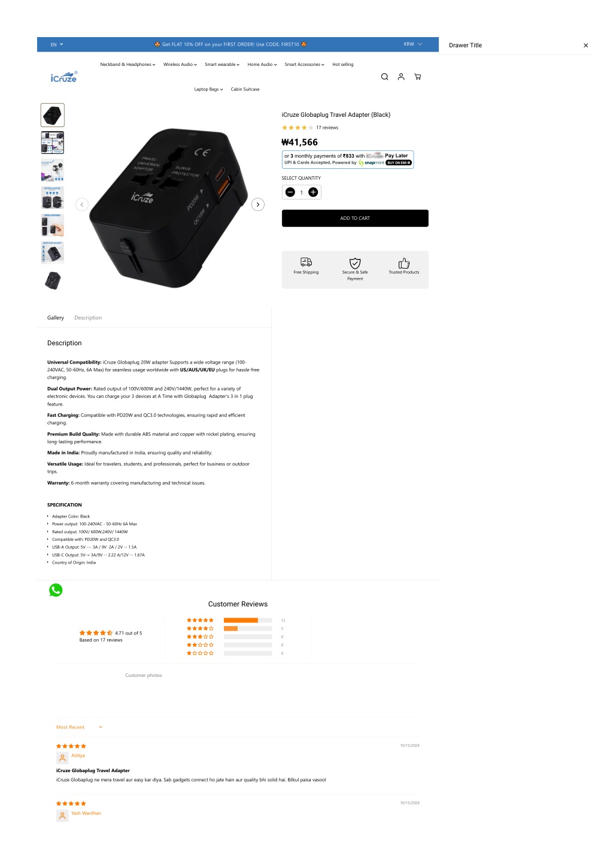Switch to the Description tab
The height and width of the screenshot is (868, 613).
click(88, 318)
